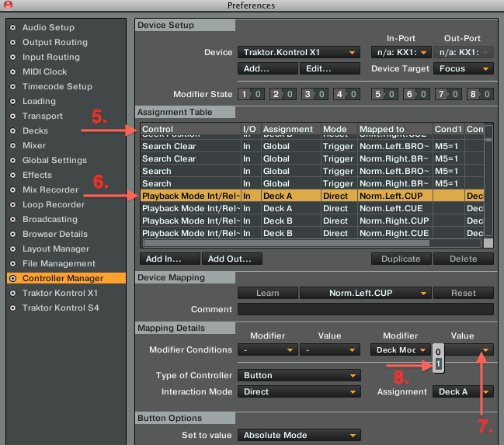504x445 pixels.
Task: Open the Audio Setup preferences page
Action: pyautogui.click(x=48, y=27)
